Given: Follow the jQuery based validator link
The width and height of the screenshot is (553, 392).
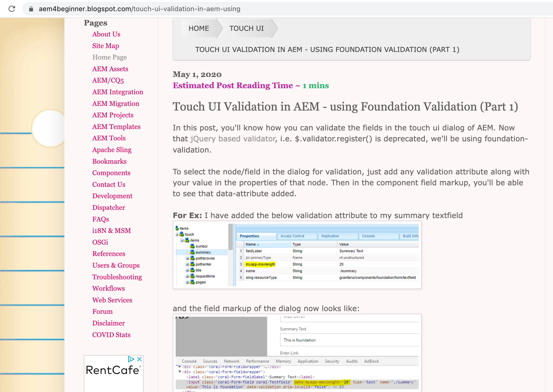Looking at the screenshot, I should pos(233,139).
